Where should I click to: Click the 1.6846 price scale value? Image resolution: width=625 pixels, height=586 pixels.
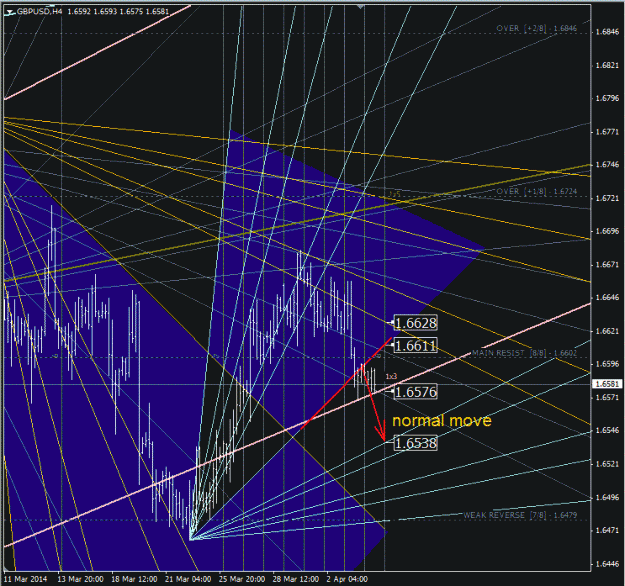(x=607, y=32)
